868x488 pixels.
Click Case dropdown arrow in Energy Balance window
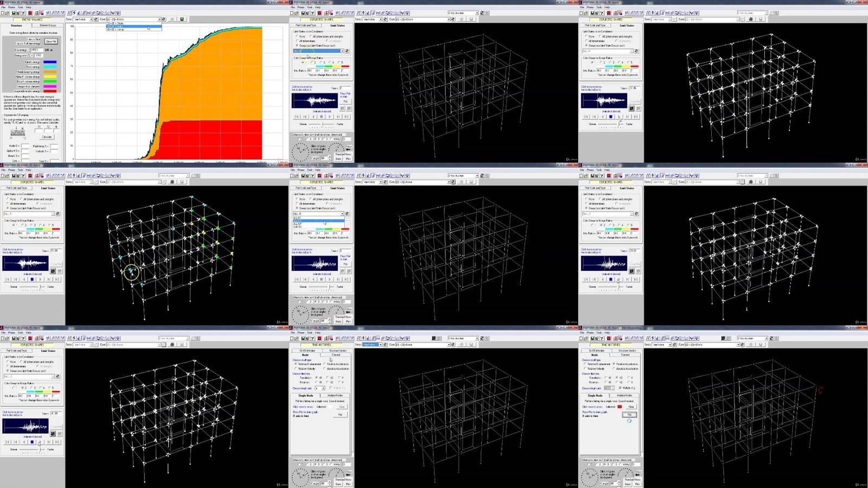pos(159,19)
